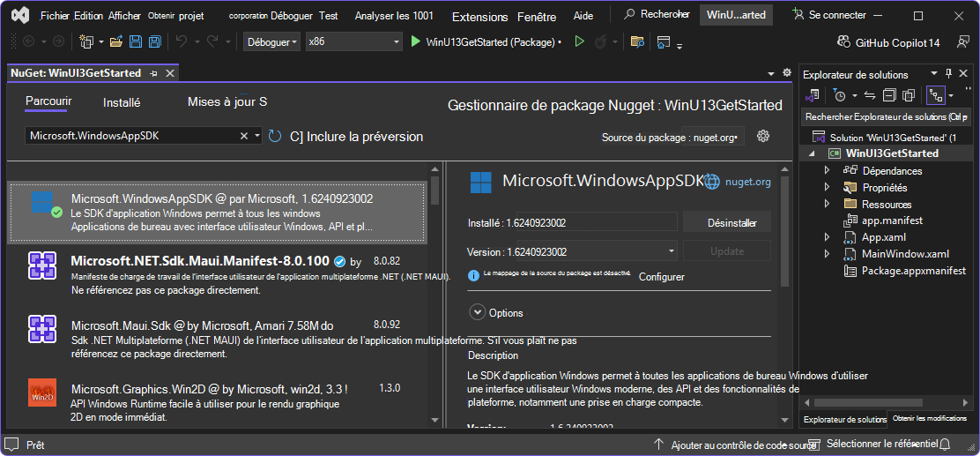Click the Solution Explorer switch views icon
Image resolution: width=980 pixels, height=456 pixels.
click(812, 96)
